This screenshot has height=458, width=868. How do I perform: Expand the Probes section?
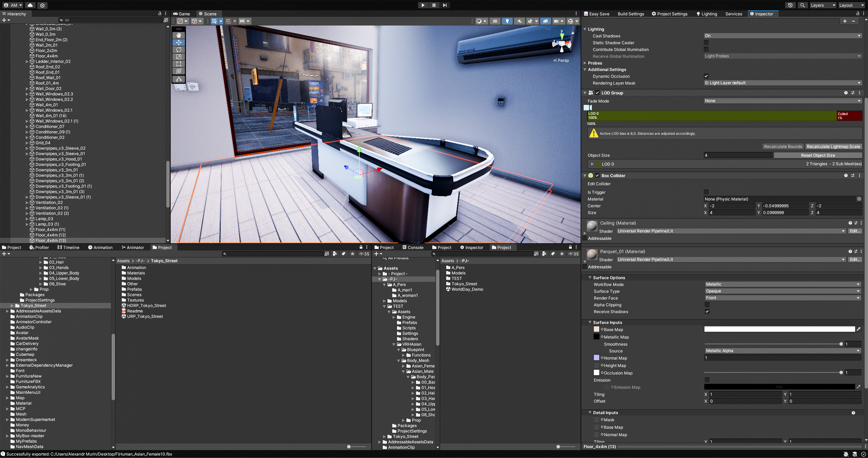coord(585,63)
